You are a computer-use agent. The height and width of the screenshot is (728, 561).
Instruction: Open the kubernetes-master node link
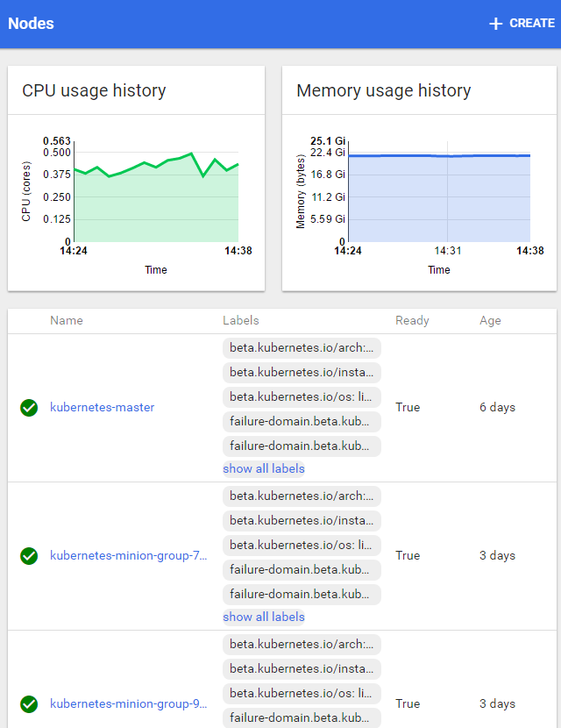[x=102, y=407]
